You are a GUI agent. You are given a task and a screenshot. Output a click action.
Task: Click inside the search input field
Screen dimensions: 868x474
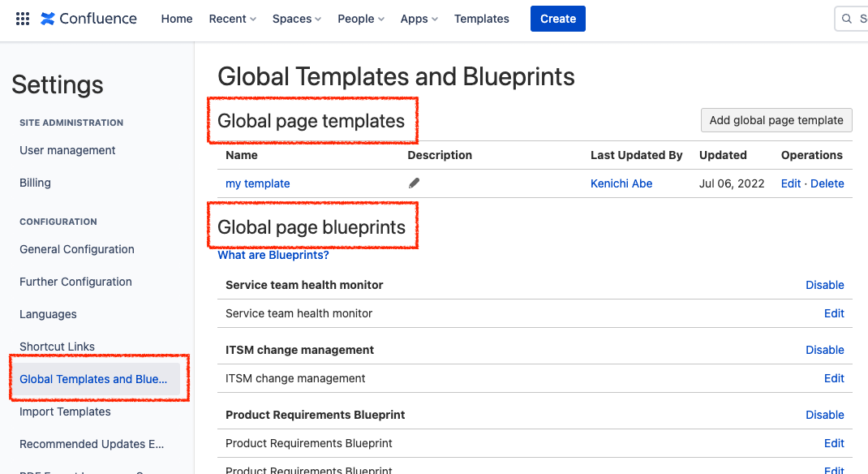click(860, 18)
